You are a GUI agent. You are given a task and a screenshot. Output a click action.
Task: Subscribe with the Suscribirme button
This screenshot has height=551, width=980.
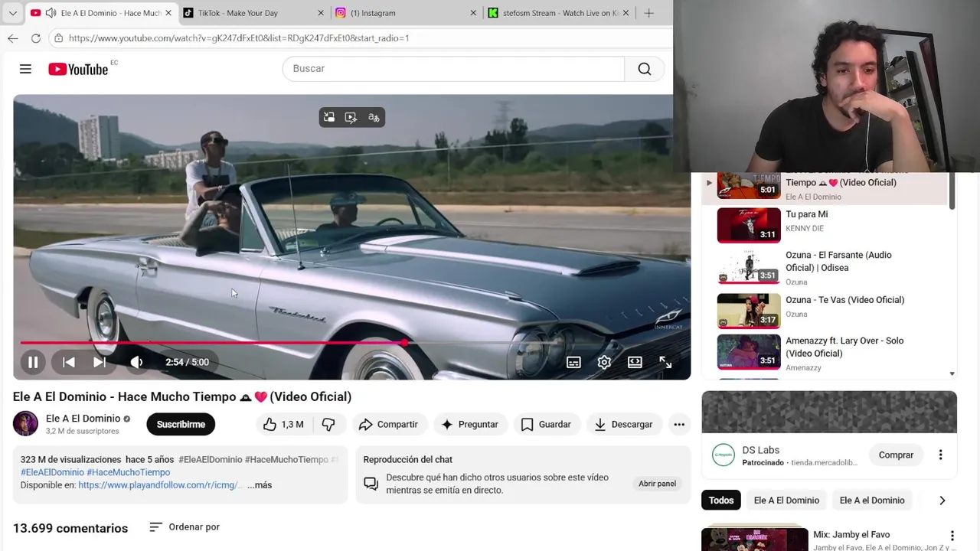click(x=181, y=424)
